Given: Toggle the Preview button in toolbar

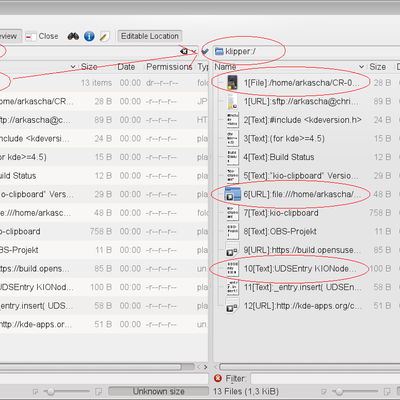Looking at the screenshot, I should pyautogui.click(x=10, y=36).
